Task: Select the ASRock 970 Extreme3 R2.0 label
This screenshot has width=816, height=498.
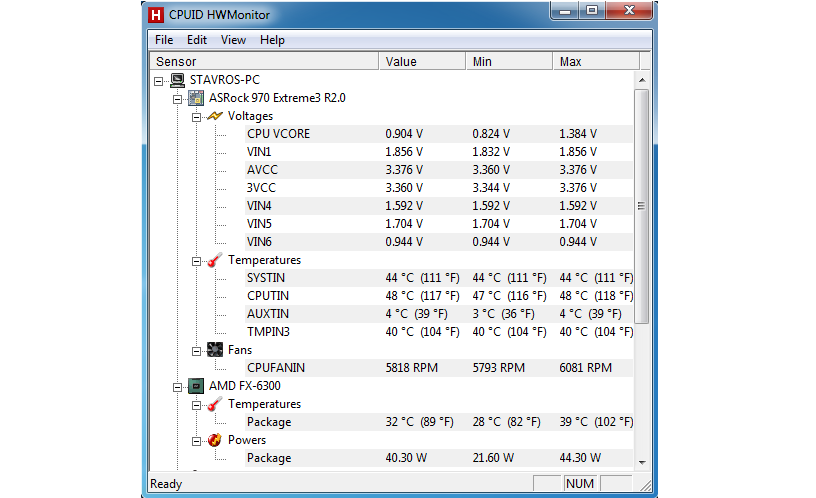Action: click(277, 98)
